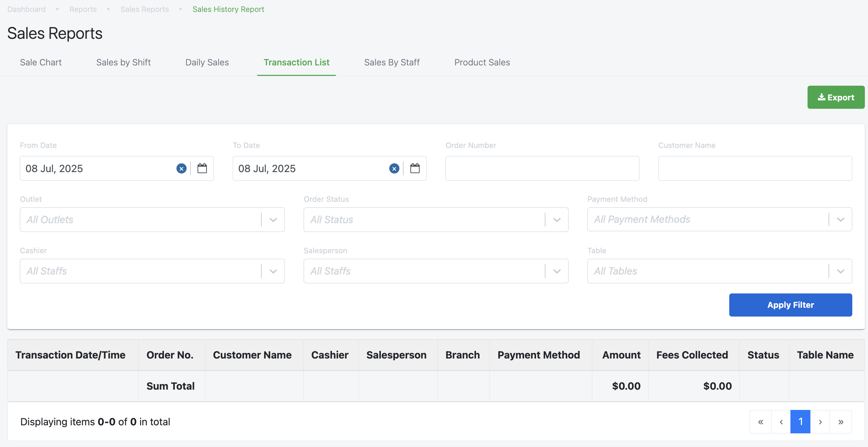868x447 pixels.
Task: Switch to the Daily Sales tab
Action: coord(207,62)
